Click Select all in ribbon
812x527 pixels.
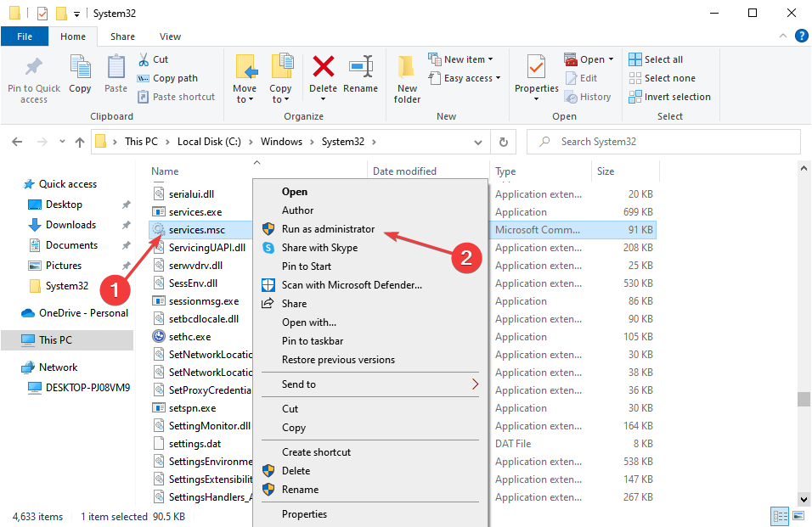(656, 59)
